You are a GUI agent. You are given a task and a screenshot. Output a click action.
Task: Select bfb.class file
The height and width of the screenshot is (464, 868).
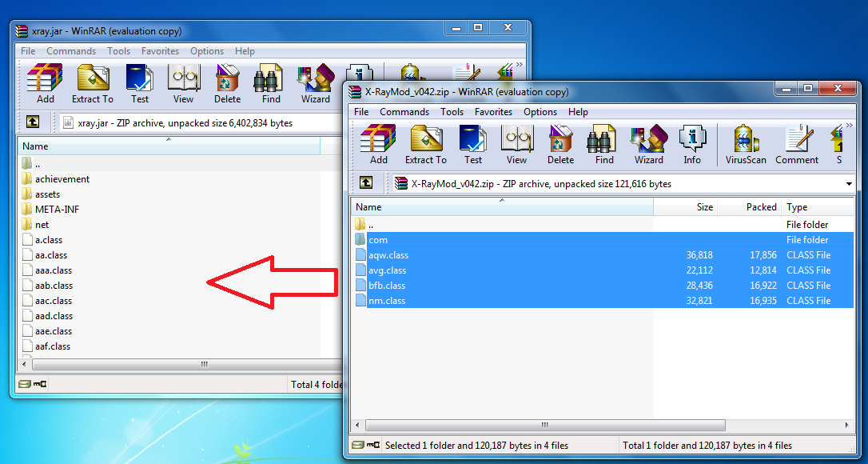click(603, 286)
